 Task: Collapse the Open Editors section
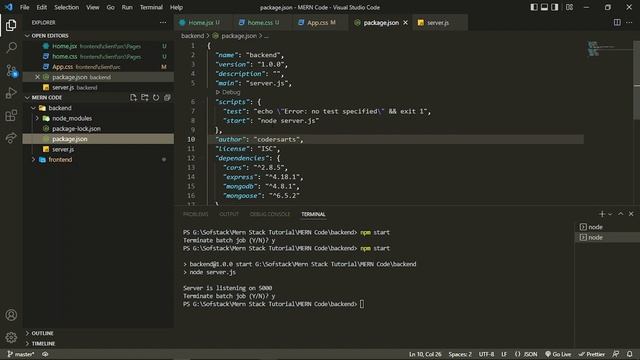click(x=27, y=36)
